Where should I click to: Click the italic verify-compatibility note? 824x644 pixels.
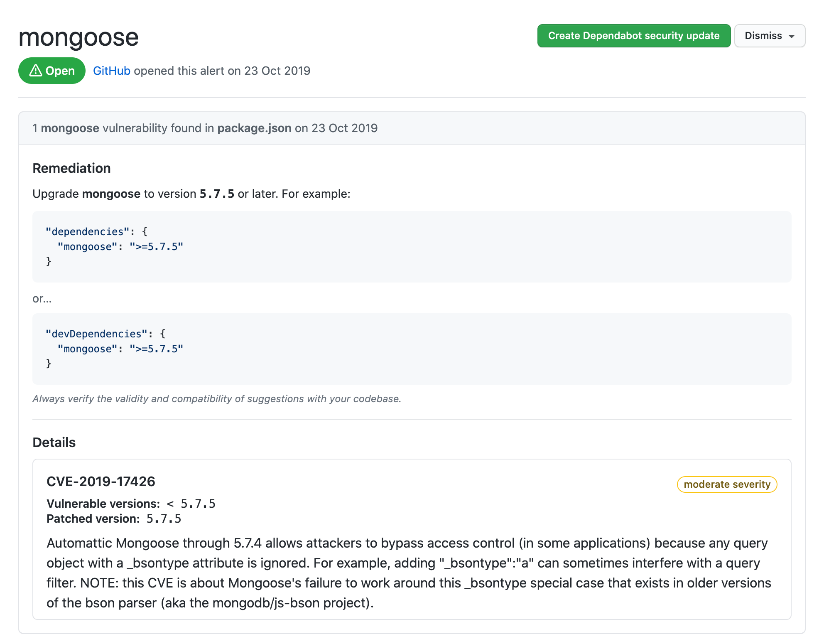point(217,399)
